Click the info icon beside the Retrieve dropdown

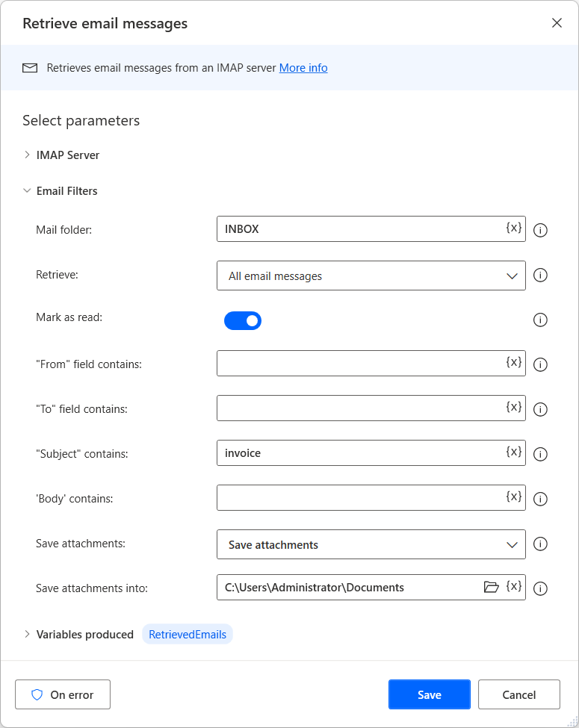[540, 275]
